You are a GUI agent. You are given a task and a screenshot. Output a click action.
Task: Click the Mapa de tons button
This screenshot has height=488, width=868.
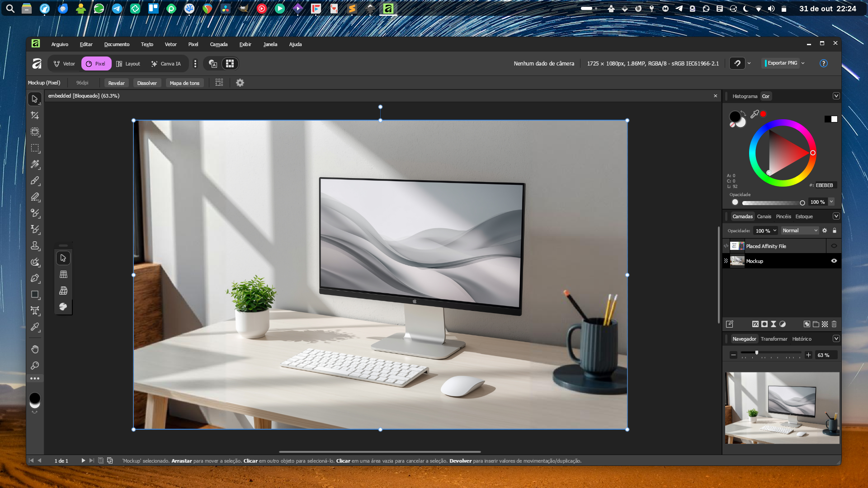(x=184, y=83)
